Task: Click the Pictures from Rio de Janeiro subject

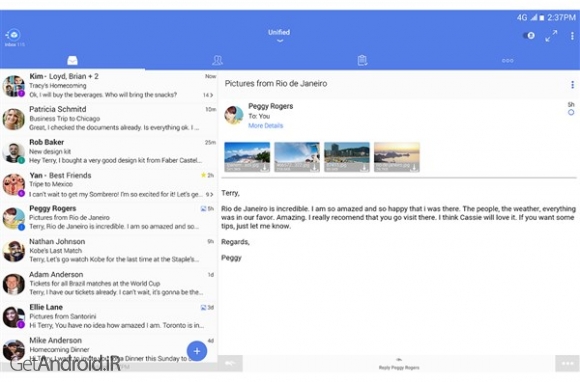Action: (x=276, y=84)
